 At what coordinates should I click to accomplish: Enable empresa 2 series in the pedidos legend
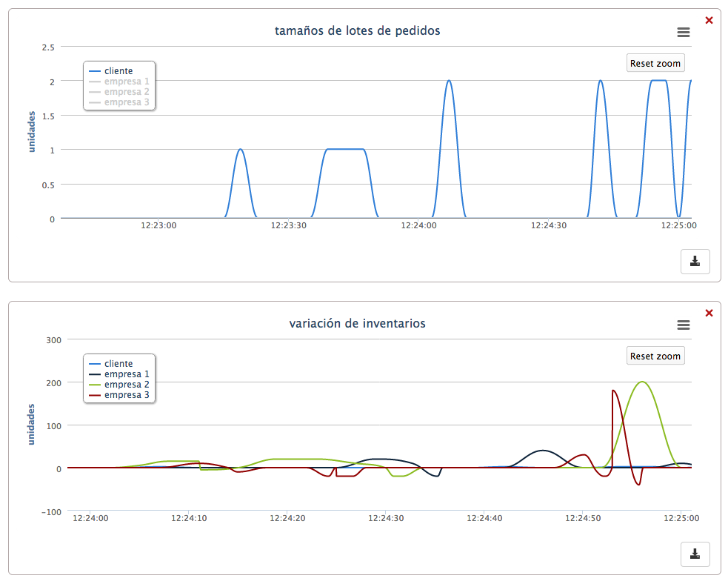(127, 92)
